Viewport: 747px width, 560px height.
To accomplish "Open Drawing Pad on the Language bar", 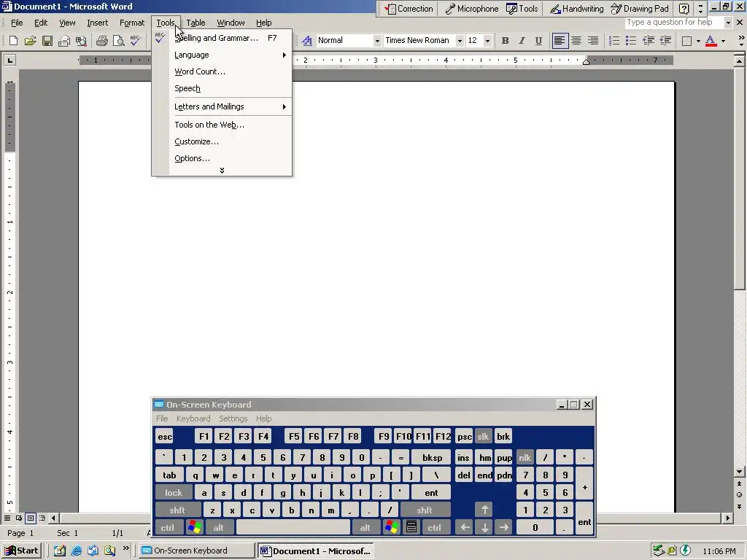I will coord(640,9).
